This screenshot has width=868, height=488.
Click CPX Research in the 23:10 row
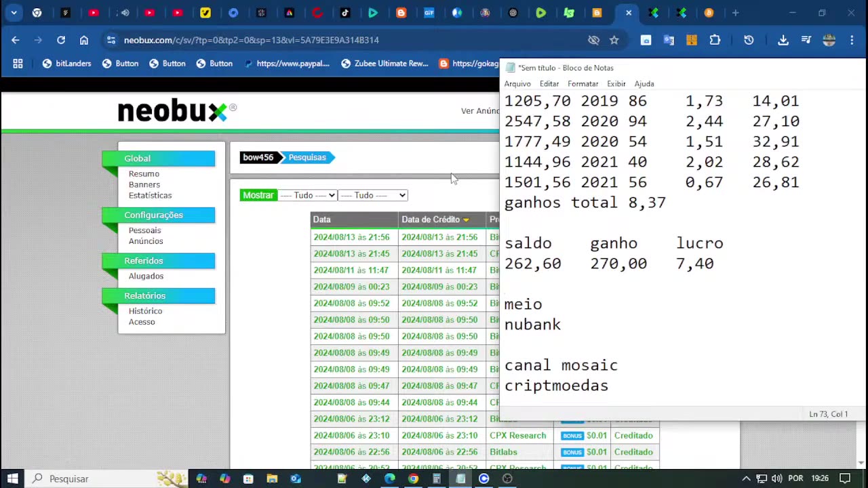[x=517, y=436]
